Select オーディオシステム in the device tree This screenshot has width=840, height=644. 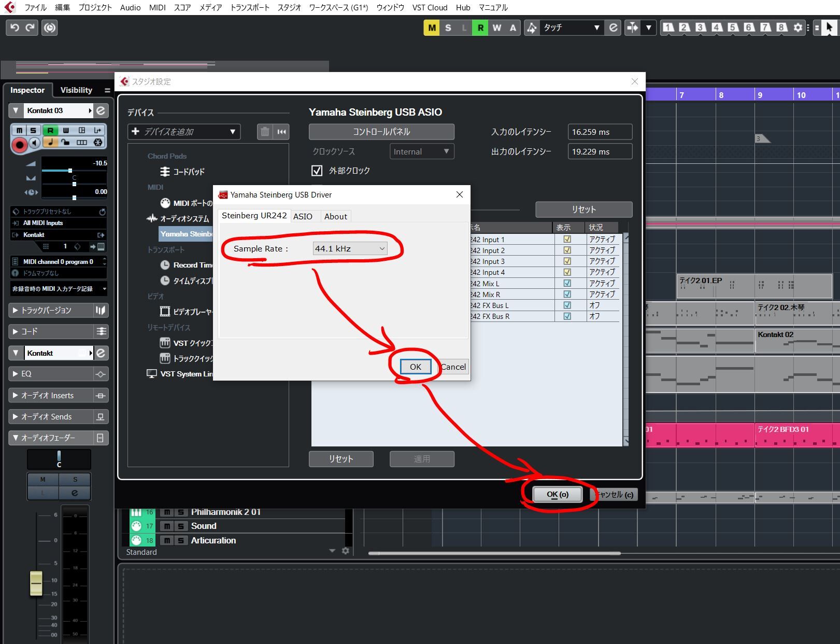178,219
